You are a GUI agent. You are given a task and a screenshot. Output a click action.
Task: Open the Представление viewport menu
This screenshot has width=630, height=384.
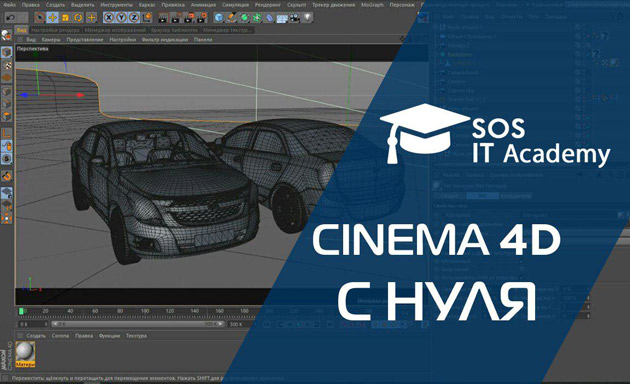(x=85, y=40)
